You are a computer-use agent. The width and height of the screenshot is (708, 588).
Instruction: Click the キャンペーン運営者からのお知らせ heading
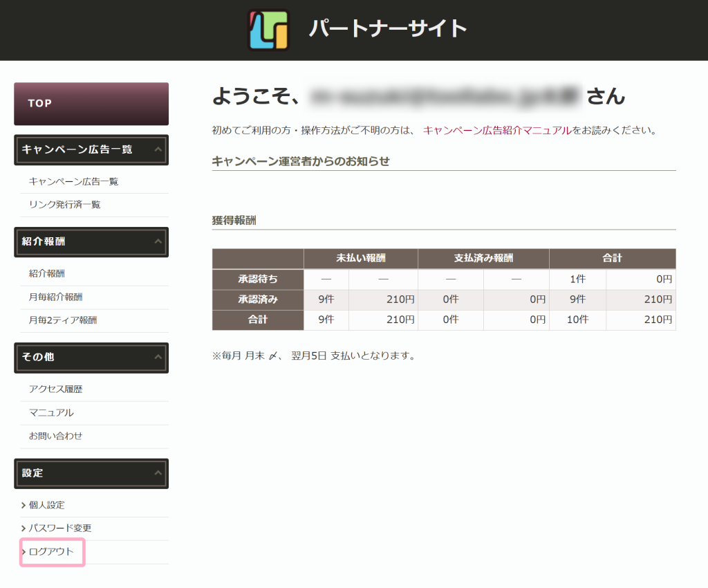pyautogui.click(x=301, y=161)
